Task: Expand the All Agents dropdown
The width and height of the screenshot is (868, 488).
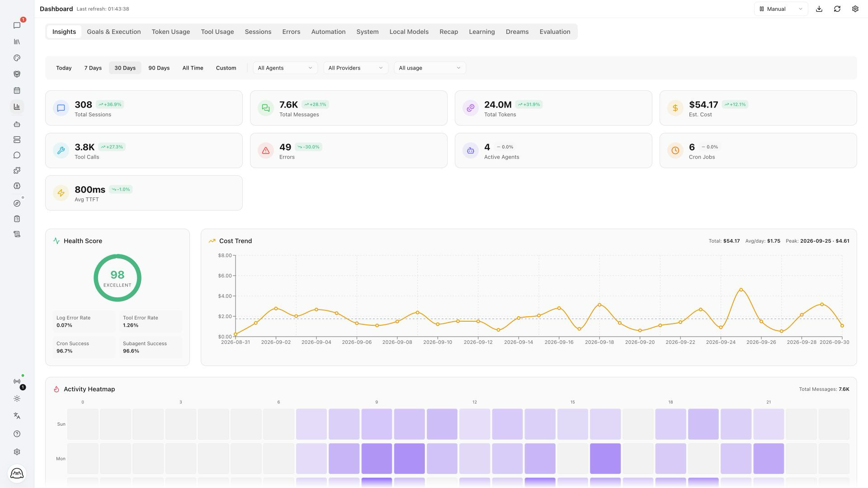Action: (x=285, y=68)
